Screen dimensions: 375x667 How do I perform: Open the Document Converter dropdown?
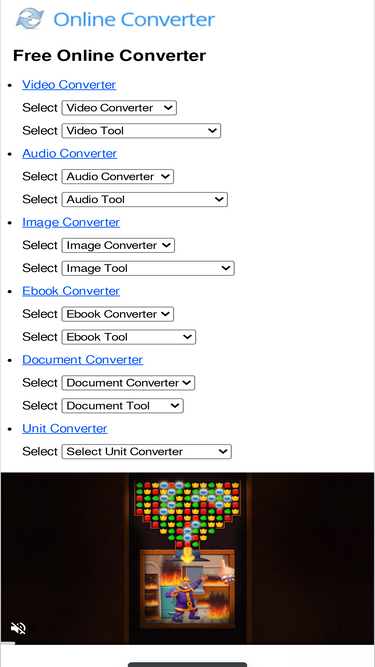click(128, 383)
